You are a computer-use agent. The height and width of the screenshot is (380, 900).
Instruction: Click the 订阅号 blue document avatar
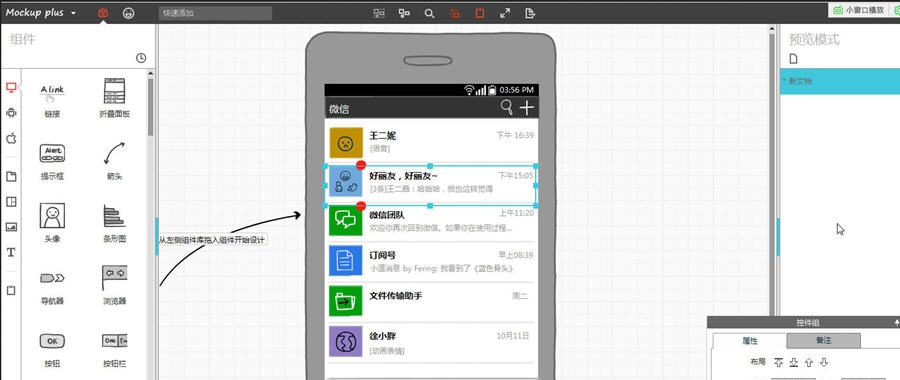pyautogui.click(x=346, y=261)
